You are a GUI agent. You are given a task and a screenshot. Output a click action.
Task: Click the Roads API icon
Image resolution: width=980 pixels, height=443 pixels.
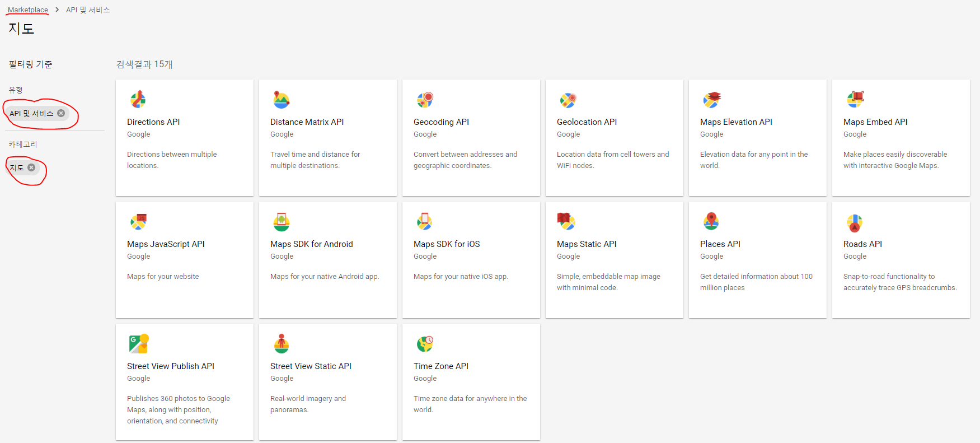855,223
